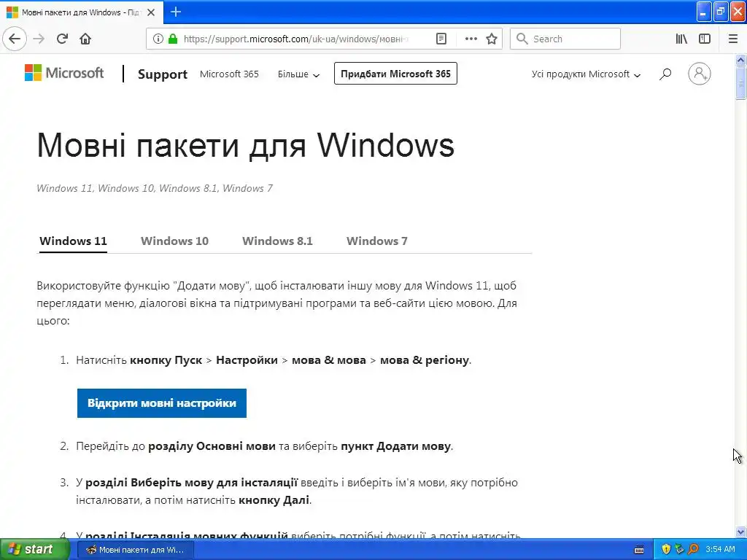Open the Windows start menu

[34, 550]
